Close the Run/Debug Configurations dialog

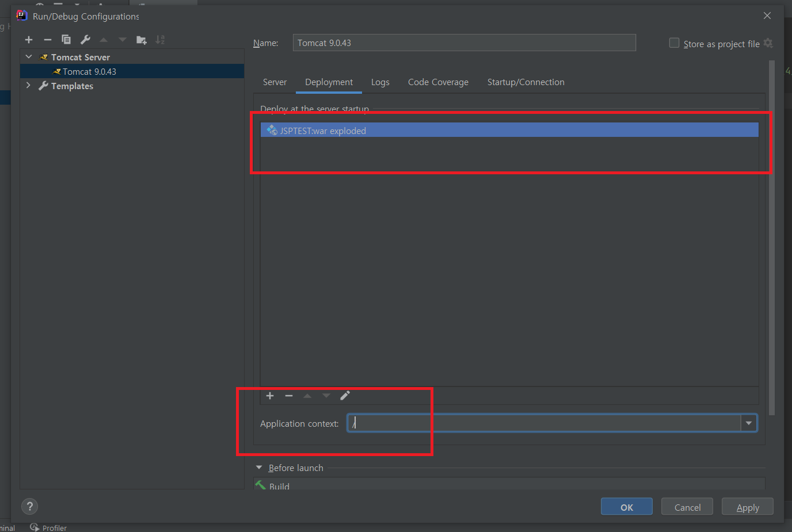[x=767, y=16]
